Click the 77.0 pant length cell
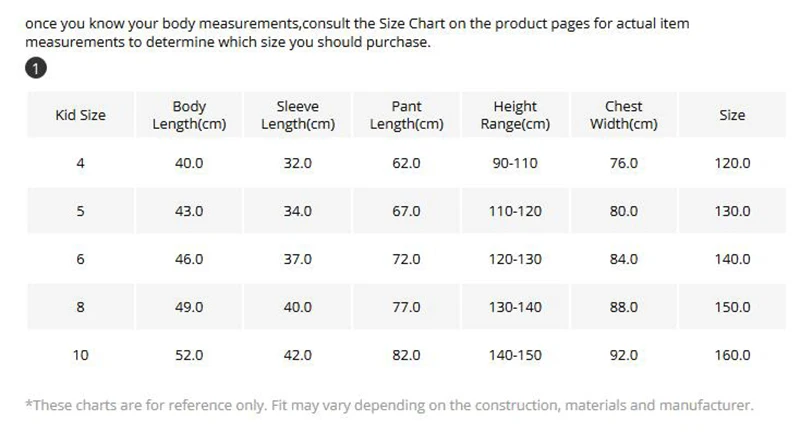The width and height of the screenshot is (800, 432). coord(407,307)
